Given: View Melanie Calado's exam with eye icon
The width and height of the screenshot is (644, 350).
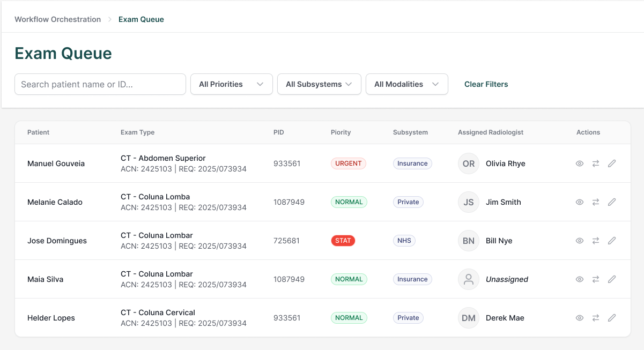Looking at the screenshot, I should 580,202.
